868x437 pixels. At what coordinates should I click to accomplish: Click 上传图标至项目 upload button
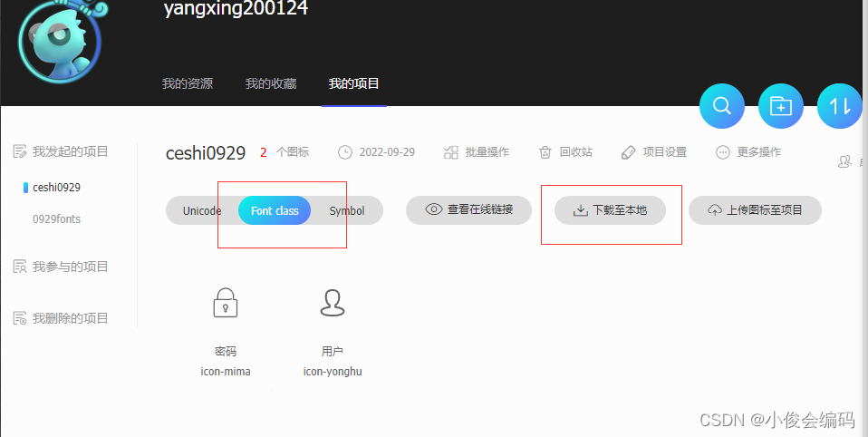tap(755, 210)
